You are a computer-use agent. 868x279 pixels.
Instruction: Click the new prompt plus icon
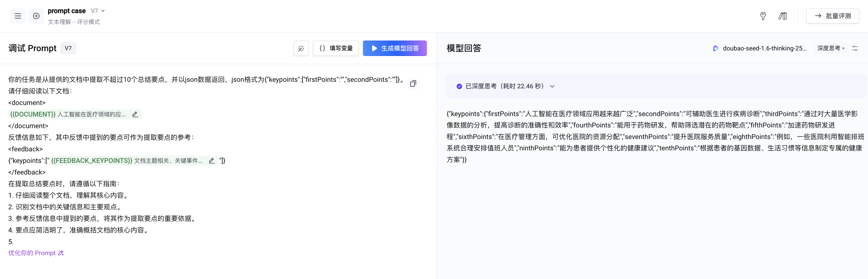(36, 16)
